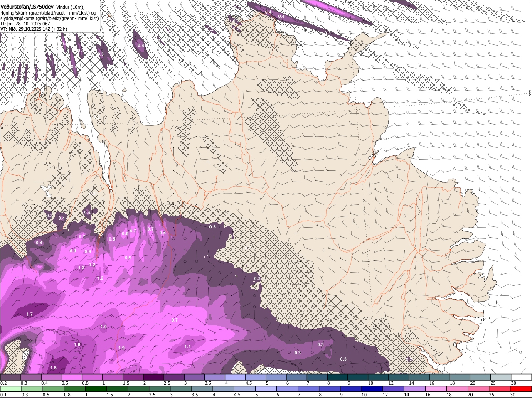The width and height of the screenshot is (532, 398).
Task: Select upper legend swatch between 25 and 30
Action: (x=501, y=377)
